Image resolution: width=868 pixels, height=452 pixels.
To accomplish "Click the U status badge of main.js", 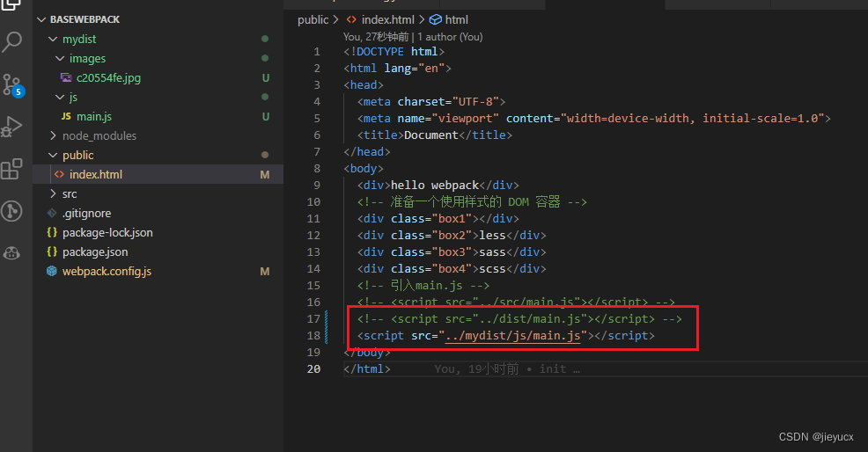I will click(x=266, y=116).
